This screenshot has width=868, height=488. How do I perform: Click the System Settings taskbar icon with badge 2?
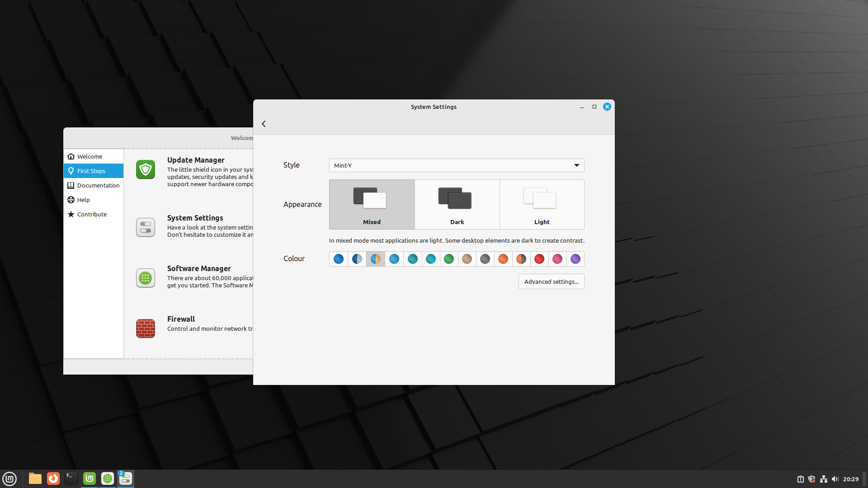tap(126, 479)
